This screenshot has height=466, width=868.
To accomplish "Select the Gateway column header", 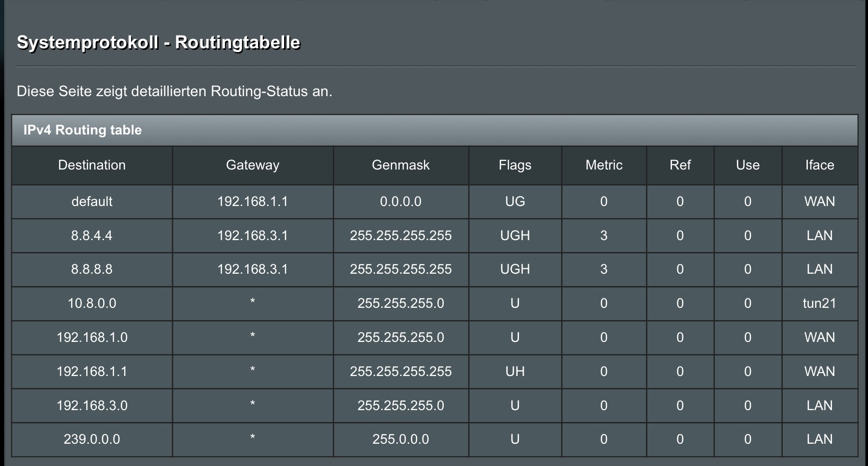I will coord(252,165).
